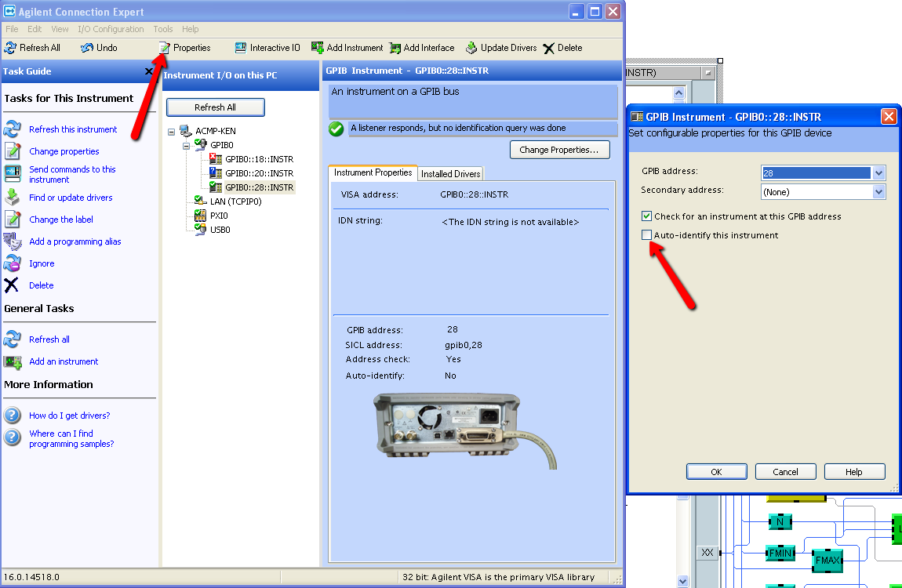902x588 pixels.
Task: Select the ACMP-KEN computer icon in tree
Action: tap(186, 130)
